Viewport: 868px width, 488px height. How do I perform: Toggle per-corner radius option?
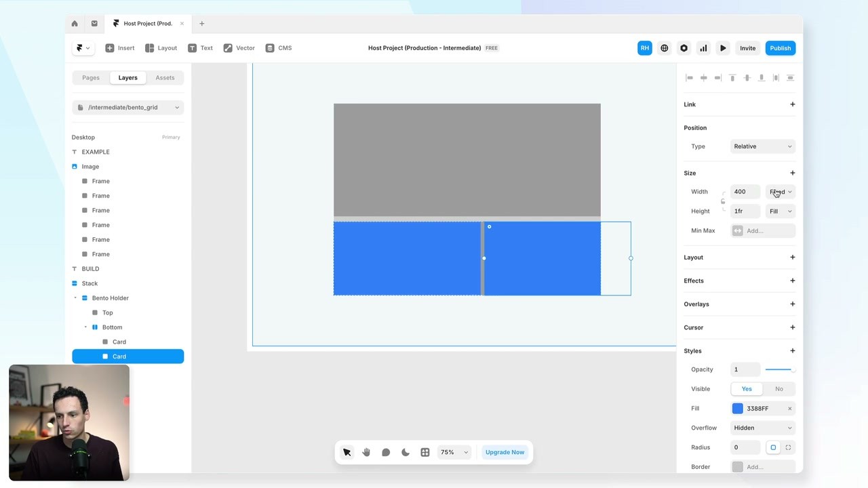tap(788, 447)
